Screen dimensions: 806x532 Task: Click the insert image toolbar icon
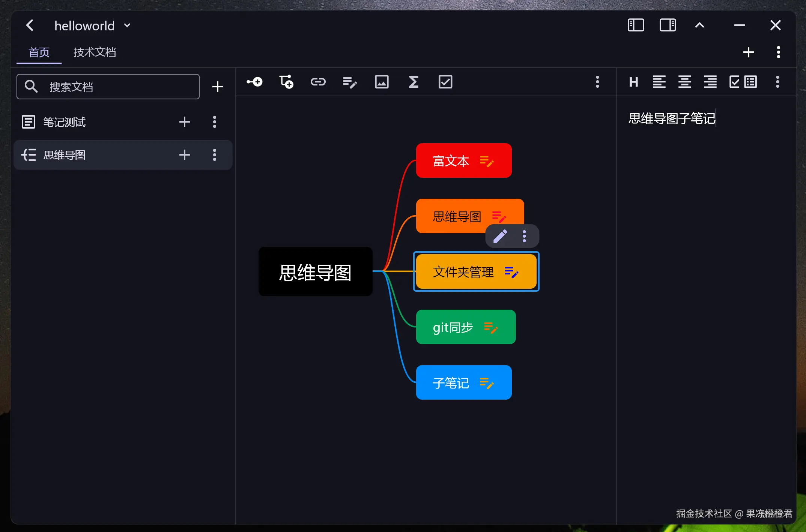382,82
